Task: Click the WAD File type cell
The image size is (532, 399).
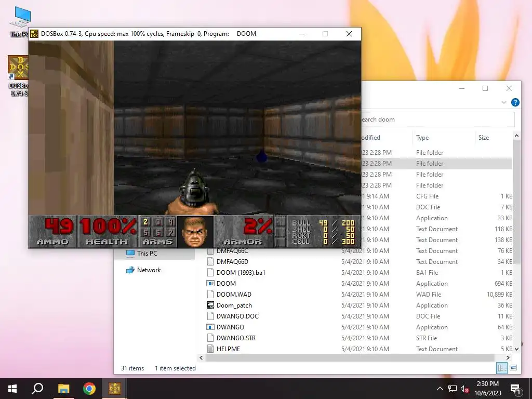Action: 429,294
